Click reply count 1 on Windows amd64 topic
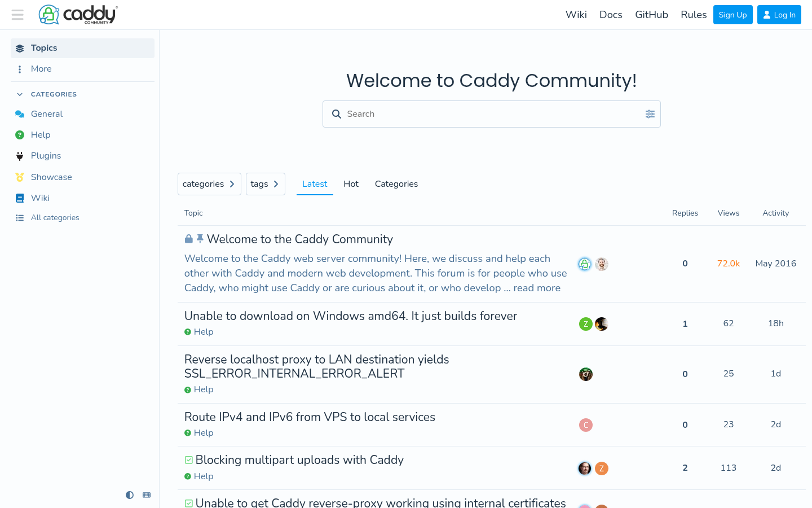 click(x=685, y=324)
